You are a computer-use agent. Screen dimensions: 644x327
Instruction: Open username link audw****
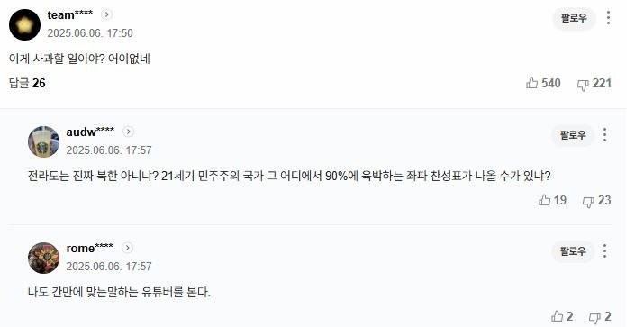point(90,132)
